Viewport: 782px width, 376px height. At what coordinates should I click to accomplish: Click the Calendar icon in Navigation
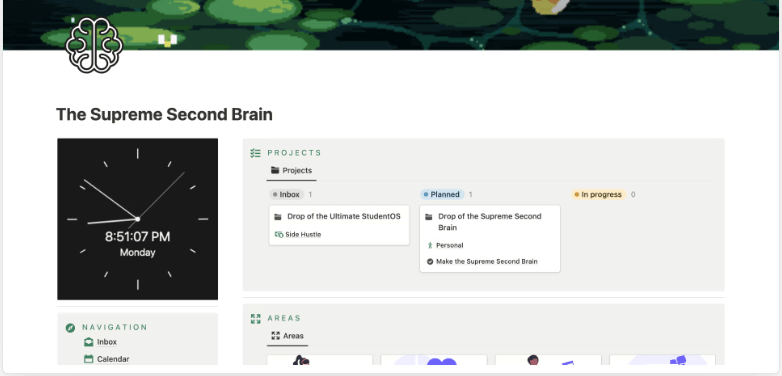88,359
